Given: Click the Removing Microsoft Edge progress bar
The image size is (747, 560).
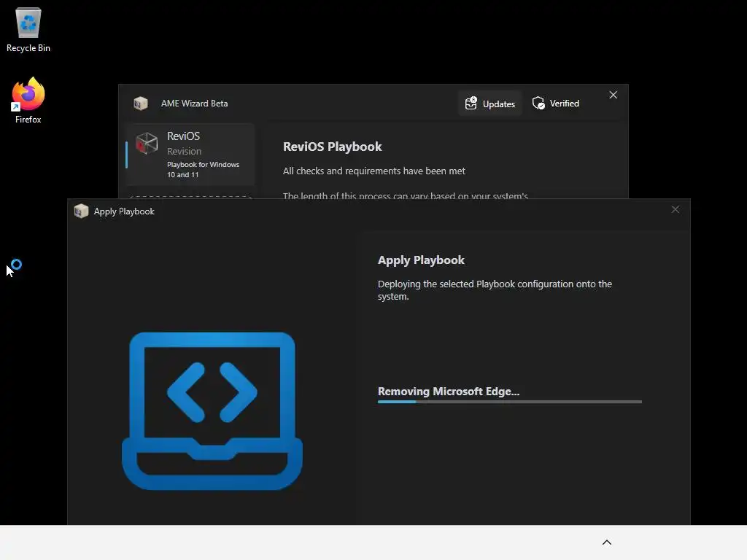Looking at the screenshot, I should 510,402.
